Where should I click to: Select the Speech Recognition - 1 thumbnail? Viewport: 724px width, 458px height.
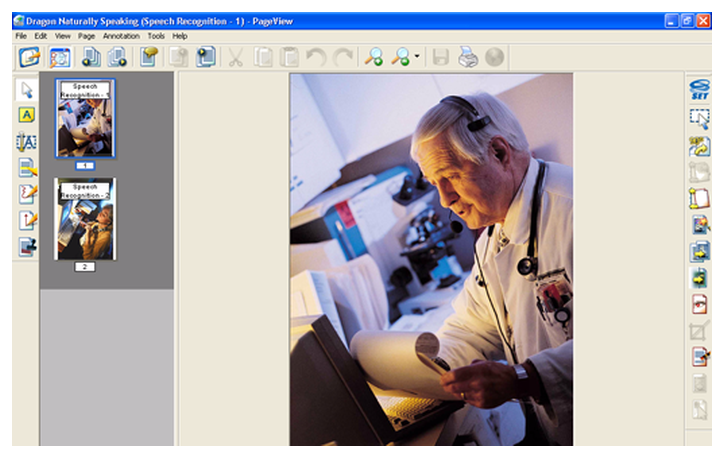[x=85, y=118]
